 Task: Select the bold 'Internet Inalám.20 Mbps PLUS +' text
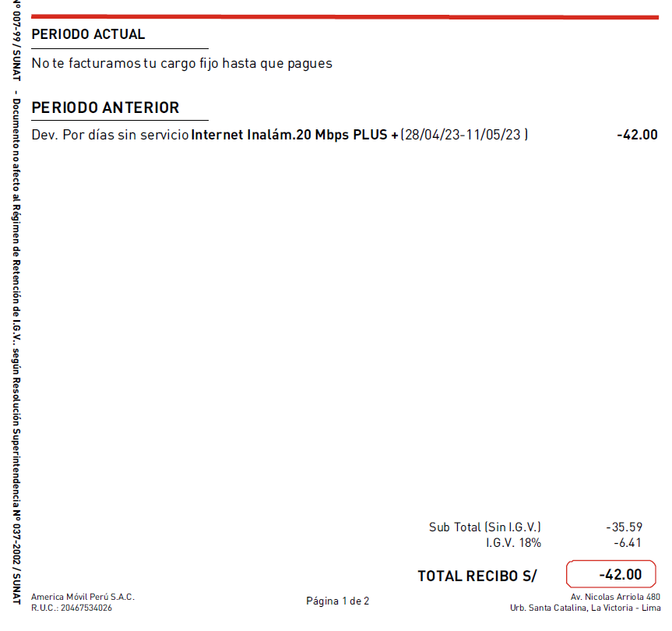click(x=294, y=135)
